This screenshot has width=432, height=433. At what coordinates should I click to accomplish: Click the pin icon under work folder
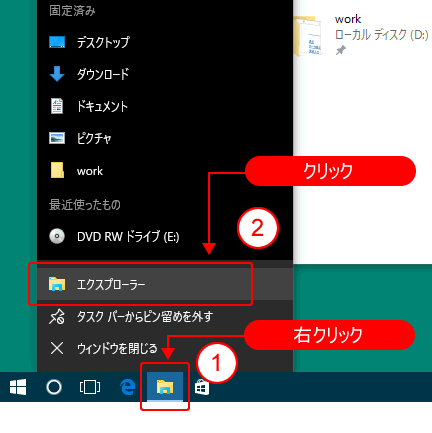[340, 51]
